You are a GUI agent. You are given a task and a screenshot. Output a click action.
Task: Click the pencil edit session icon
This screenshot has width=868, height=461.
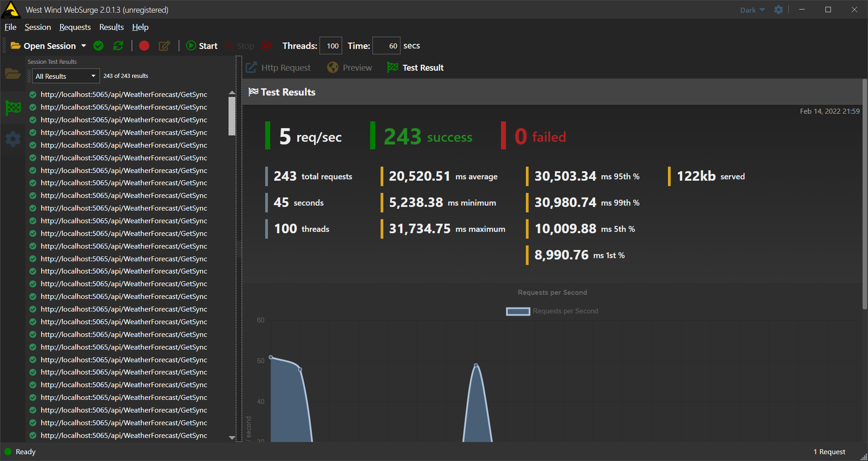click(164, 46)
